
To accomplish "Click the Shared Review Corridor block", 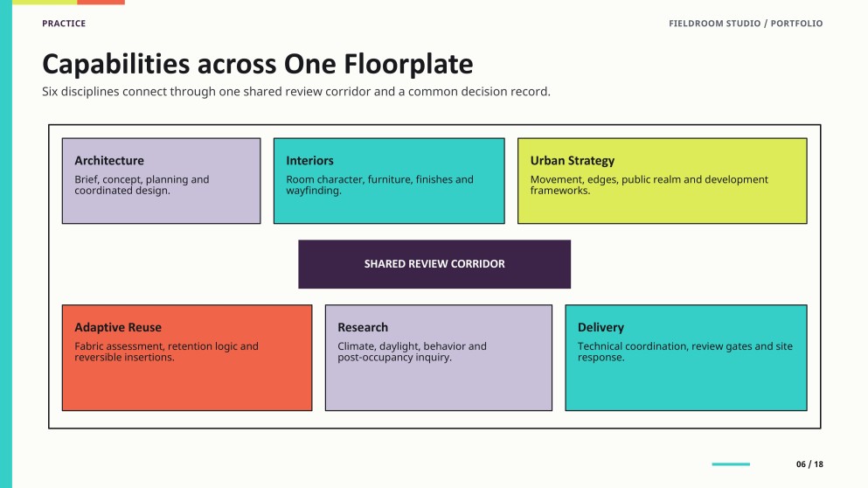I will pyautogui.click(x=434, y=264).
